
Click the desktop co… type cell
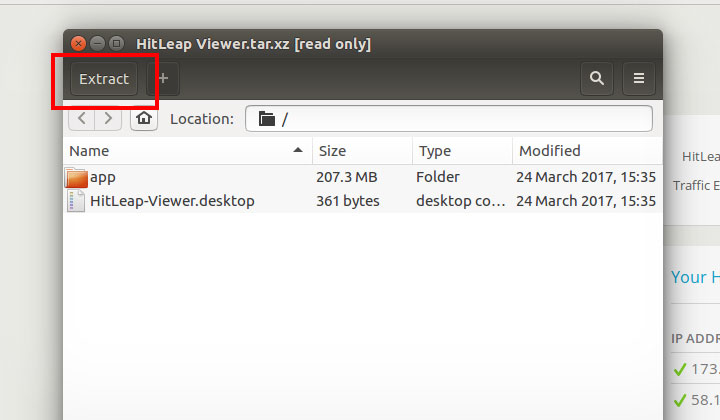point(461,201)
